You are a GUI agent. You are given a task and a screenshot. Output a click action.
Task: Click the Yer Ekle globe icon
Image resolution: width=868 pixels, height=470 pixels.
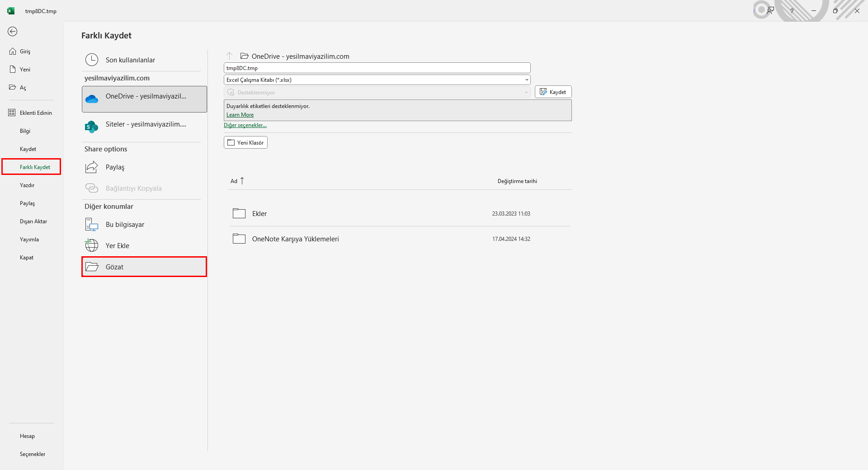(x=92, y=245)
